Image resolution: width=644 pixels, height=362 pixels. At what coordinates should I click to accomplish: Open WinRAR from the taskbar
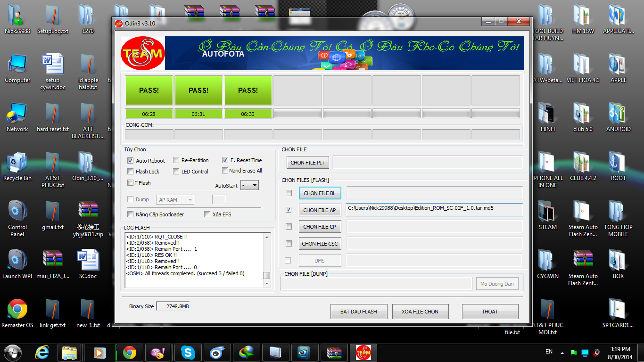tap(334, 352)
